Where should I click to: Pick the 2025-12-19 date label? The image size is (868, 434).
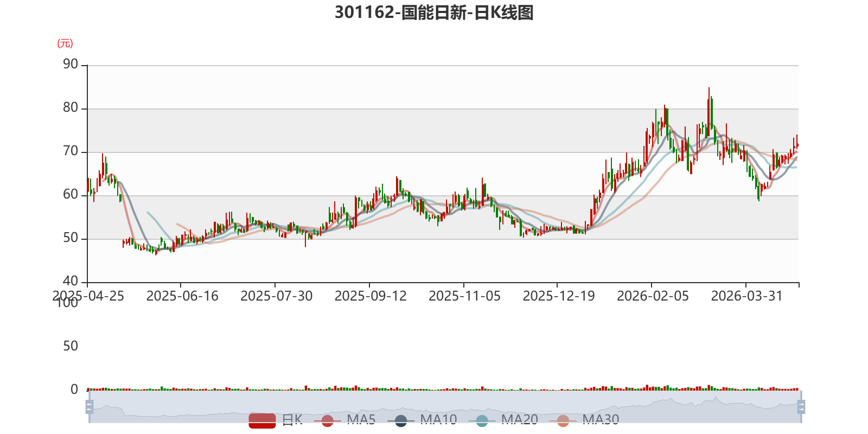coord(559,296)
